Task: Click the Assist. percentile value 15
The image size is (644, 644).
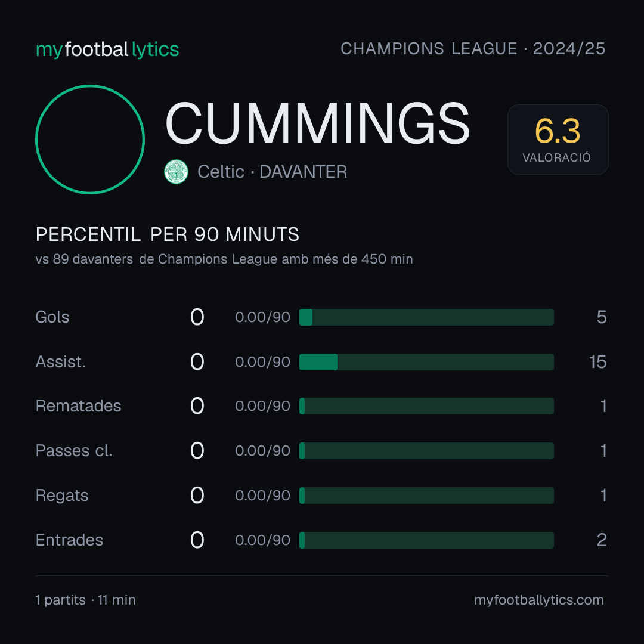Action: click(597, 362)
